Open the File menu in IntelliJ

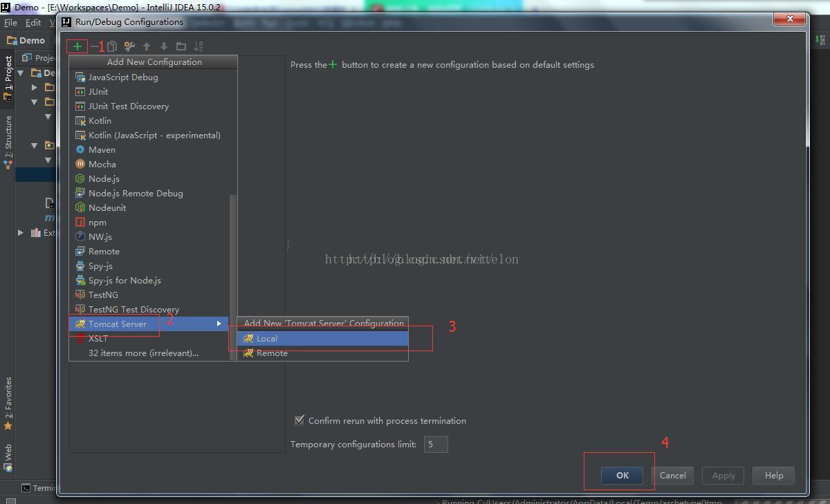point(10,22)
